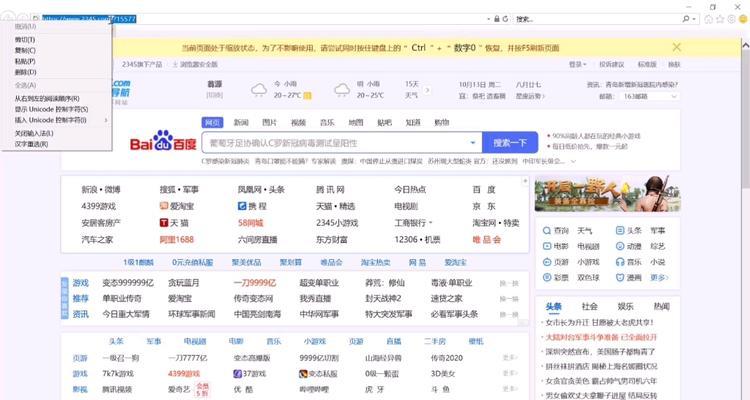The height and width of the screenshot is (400, 750).
Task: Click the 搜索一下 search button
Action: (x=510, y=143)
